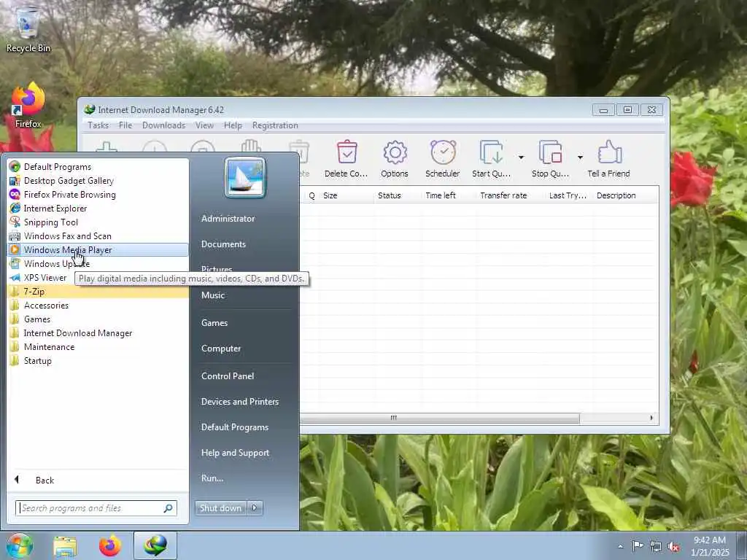The width and height of the screenshot is (747, 560).
Task: Open Help and Support
Action: [235, 453]
